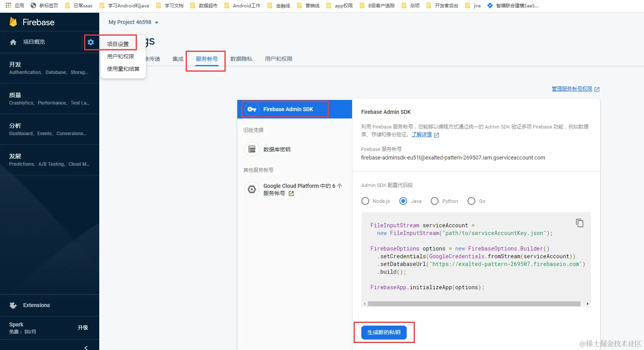This screenshot has width=644, height=350.
Task: Switch to the 服务帐号 tab
Action: pos(207,59)
